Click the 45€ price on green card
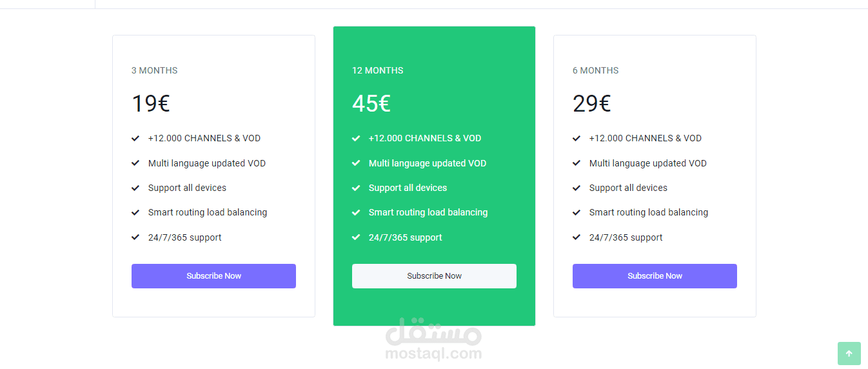This screenshot has height=369, width=868. (x=371, y=103)
